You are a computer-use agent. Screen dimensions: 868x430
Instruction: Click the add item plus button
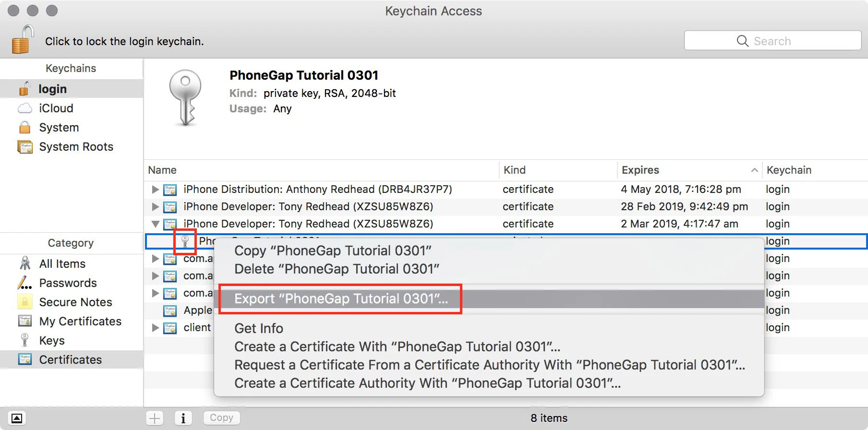pyautogui.click(x=155, y=418)
